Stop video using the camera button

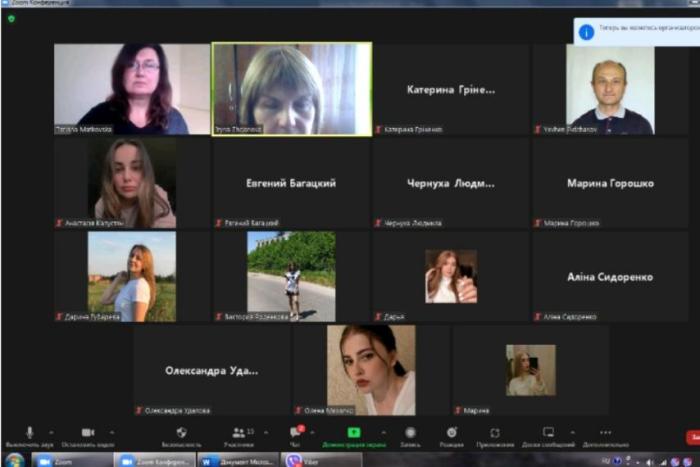click(87, 433)
